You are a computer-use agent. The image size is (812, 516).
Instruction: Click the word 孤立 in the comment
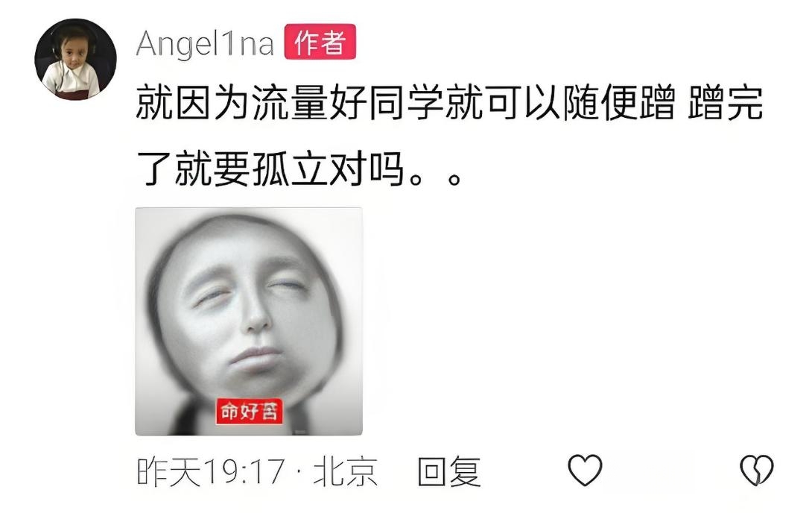(x=290, y=169)
